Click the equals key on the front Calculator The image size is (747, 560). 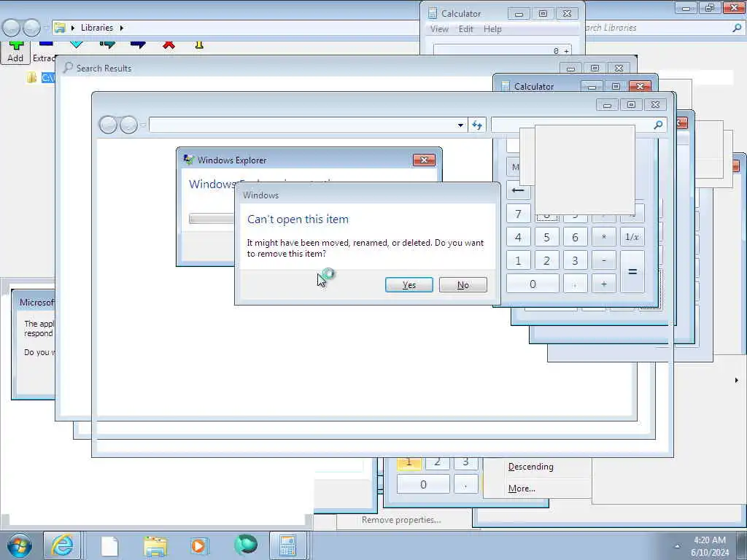(632, 272)
